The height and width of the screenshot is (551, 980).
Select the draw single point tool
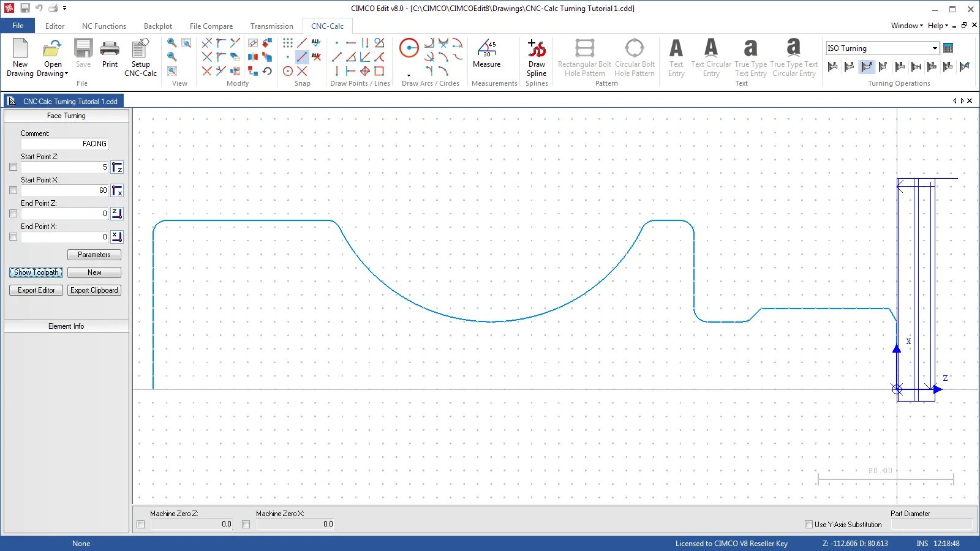pyautogui.click(x=337, y=43)
